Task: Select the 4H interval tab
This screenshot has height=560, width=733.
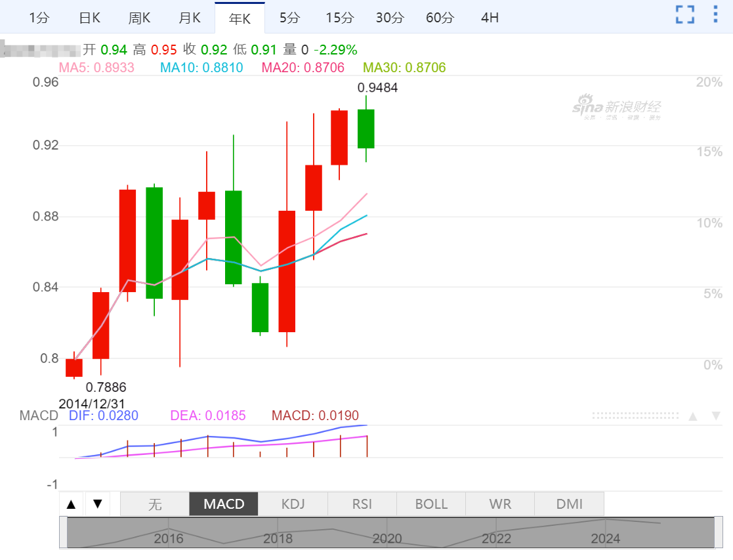Action: point(490,18)
